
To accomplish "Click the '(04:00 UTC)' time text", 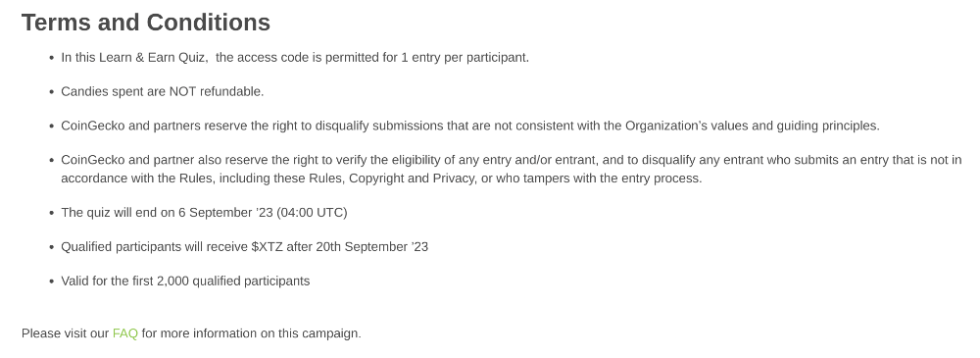I will point(312,213).
